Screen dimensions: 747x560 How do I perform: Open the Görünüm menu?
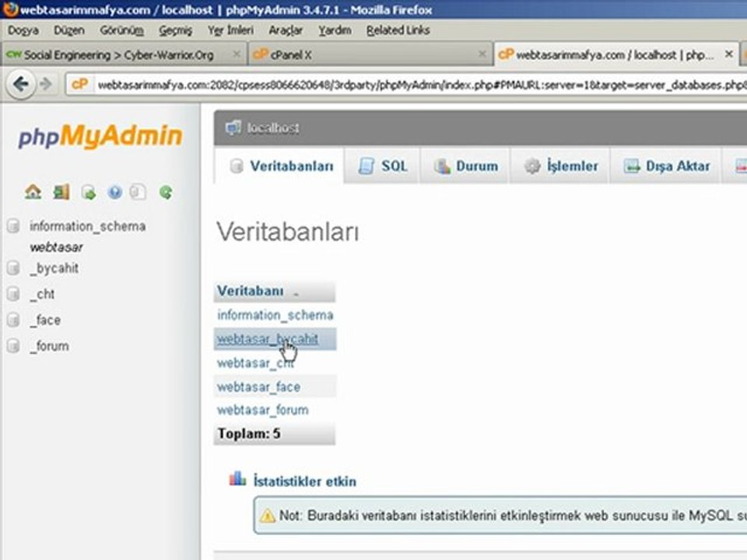tap(122, 30)
